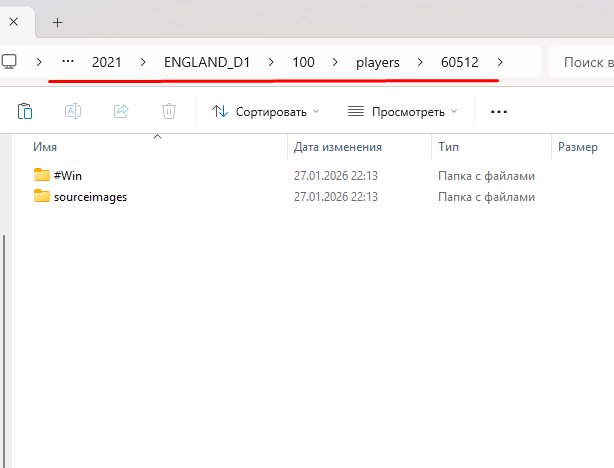
Task: Expand chevron after the monitor icon
Action: coord(39,62)
